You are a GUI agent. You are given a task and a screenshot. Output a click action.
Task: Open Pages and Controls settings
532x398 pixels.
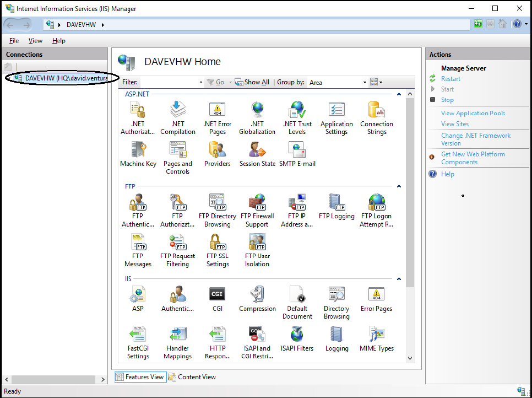(178, 158)
